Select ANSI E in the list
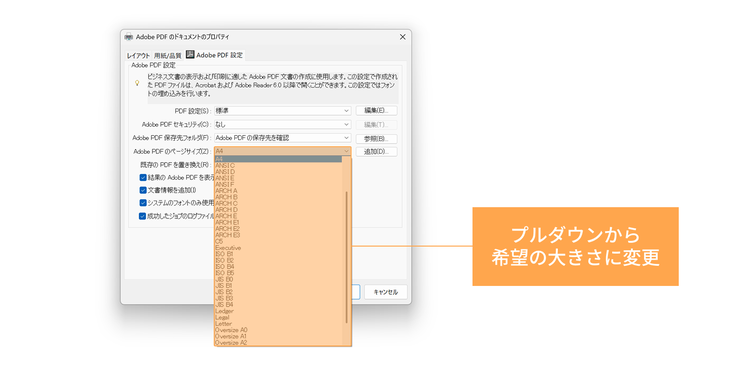The height and width of the screenshot is (375, 750). tap(278, 178)
